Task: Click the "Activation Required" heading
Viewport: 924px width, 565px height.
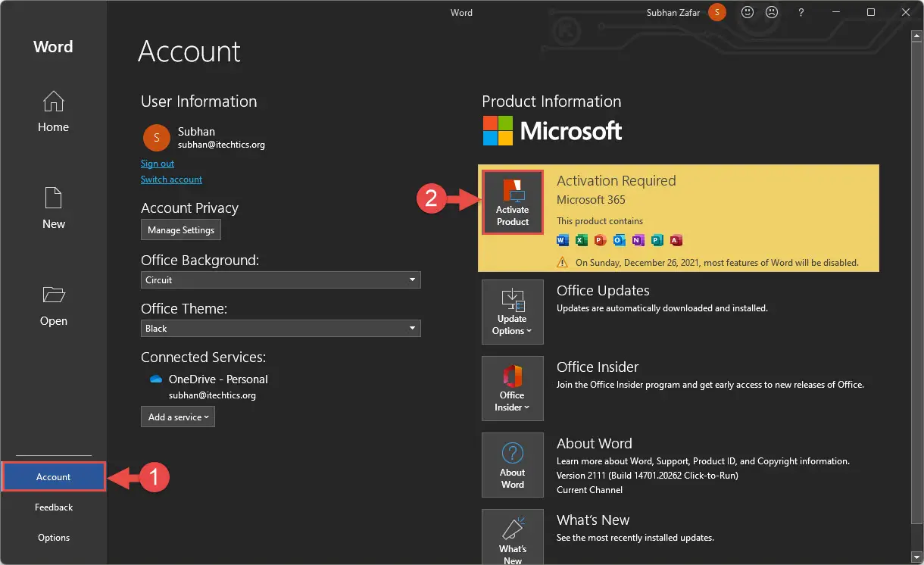Action: coord(616,181)
